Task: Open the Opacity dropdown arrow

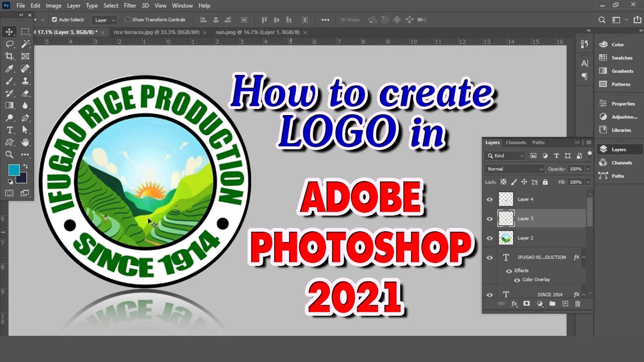Action: 588,169
